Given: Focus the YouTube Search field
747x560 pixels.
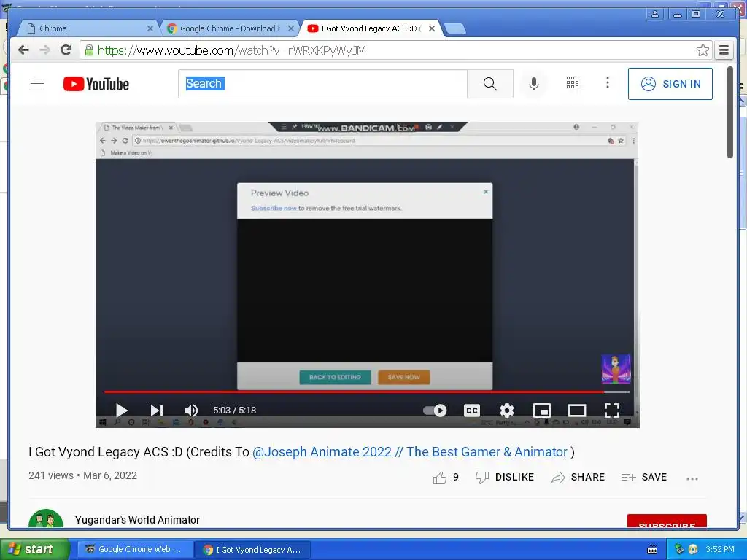Looking at the screenshot, I should click(x=322, y=84).
